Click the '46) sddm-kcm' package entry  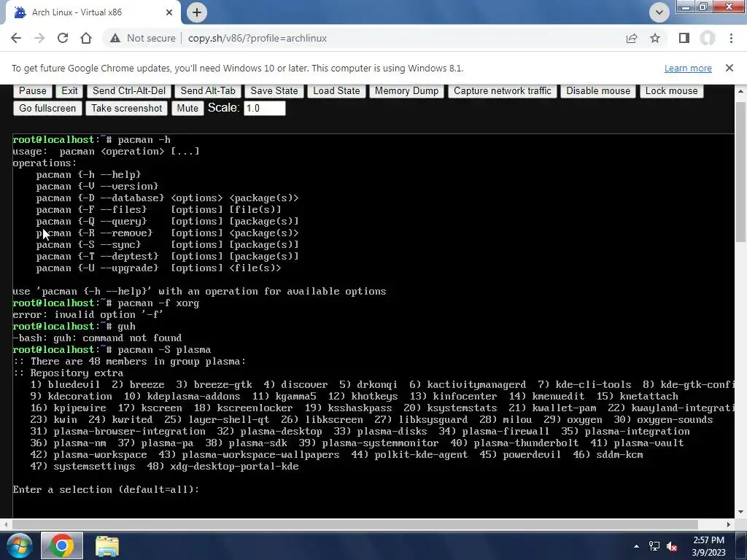[608, 455]
